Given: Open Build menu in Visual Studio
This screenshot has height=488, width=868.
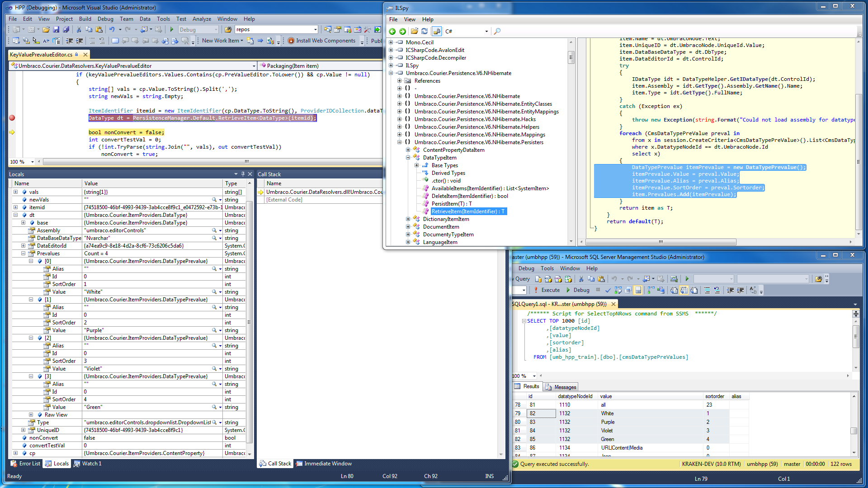Looking at the screenshot, I should coord(85,19).
